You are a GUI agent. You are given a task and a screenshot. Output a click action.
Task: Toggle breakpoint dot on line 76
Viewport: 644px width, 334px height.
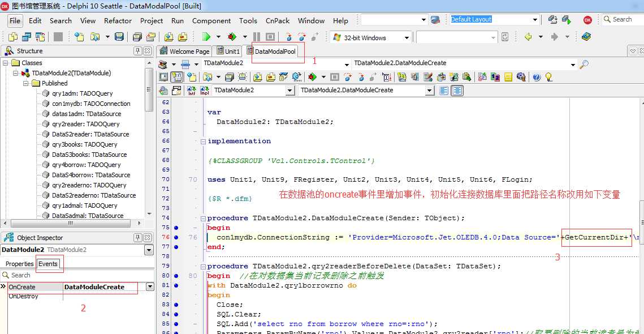point(176,237)
